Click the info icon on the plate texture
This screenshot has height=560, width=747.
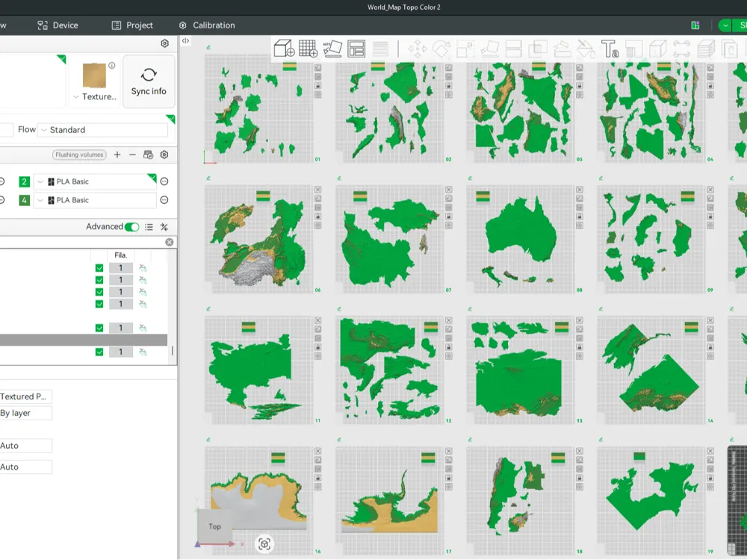tap(111, 66)
